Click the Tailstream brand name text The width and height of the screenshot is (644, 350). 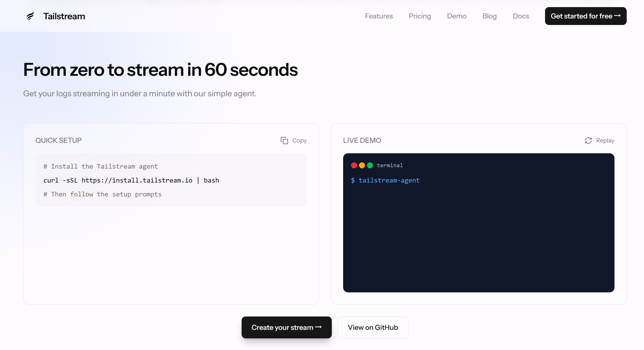coord(64,16)
